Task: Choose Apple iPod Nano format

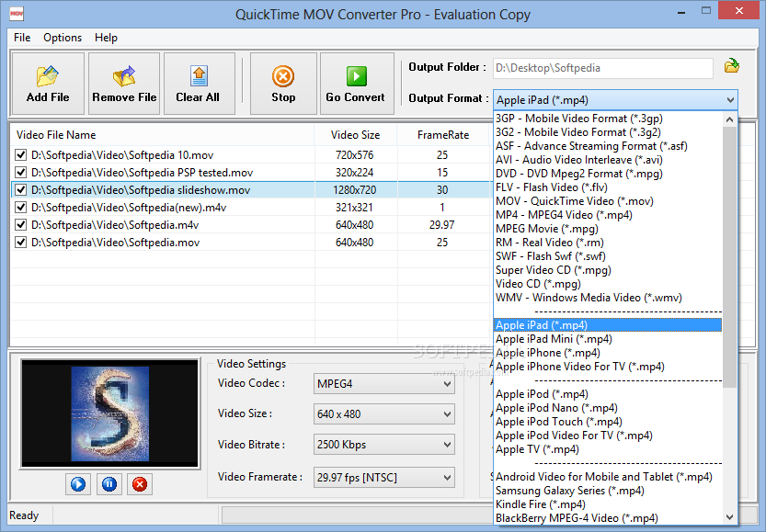Action: pos(608,408)
